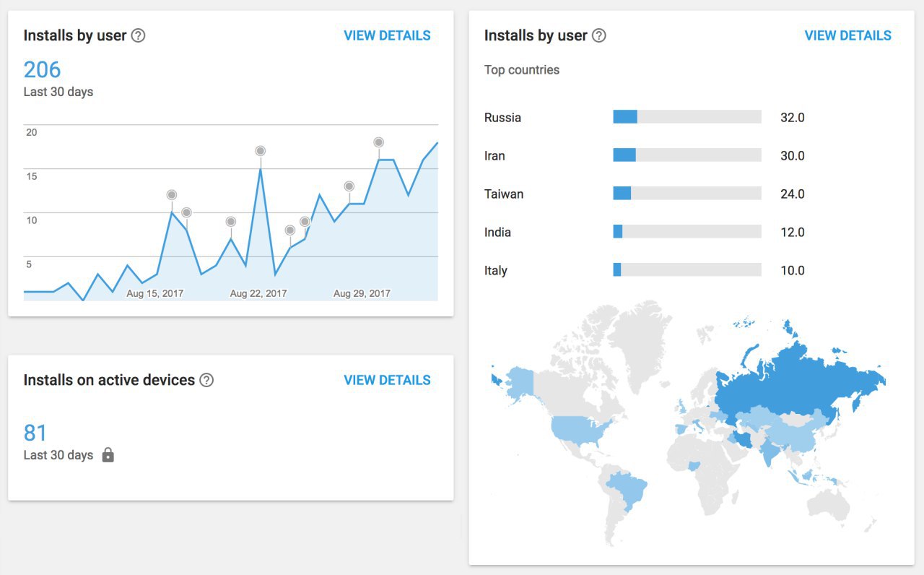Open VIEW DETAILS for Installs on active devices
The height and width of the screenshot is (575, 924).
tap(387, 380)
